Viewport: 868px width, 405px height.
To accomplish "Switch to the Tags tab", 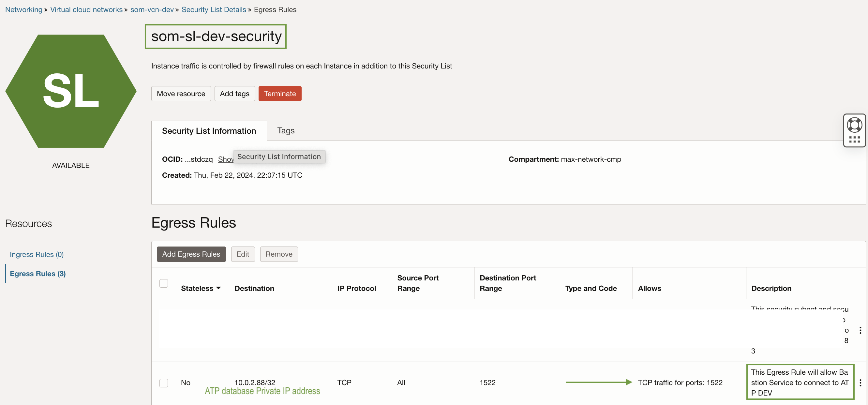I will [x=285, y=130].
